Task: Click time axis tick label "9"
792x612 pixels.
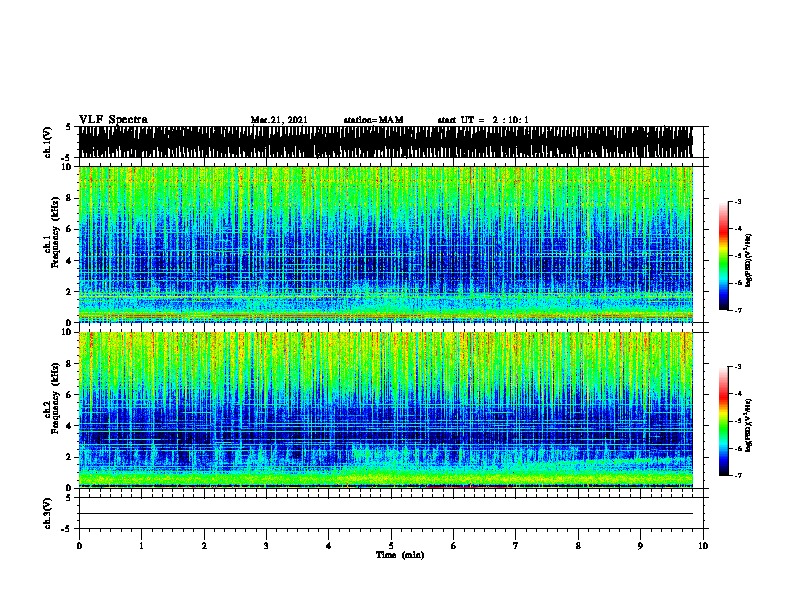Action: tap(640, 546)
